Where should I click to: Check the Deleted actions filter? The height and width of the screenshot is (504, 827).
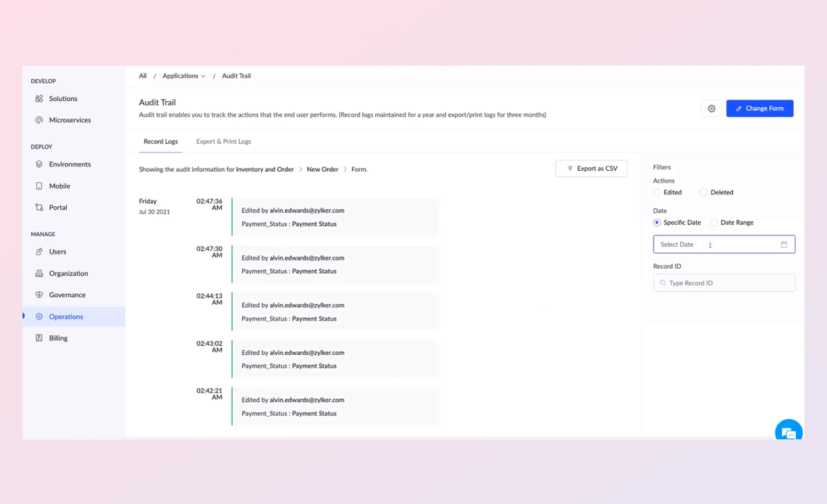click(704, 192)
